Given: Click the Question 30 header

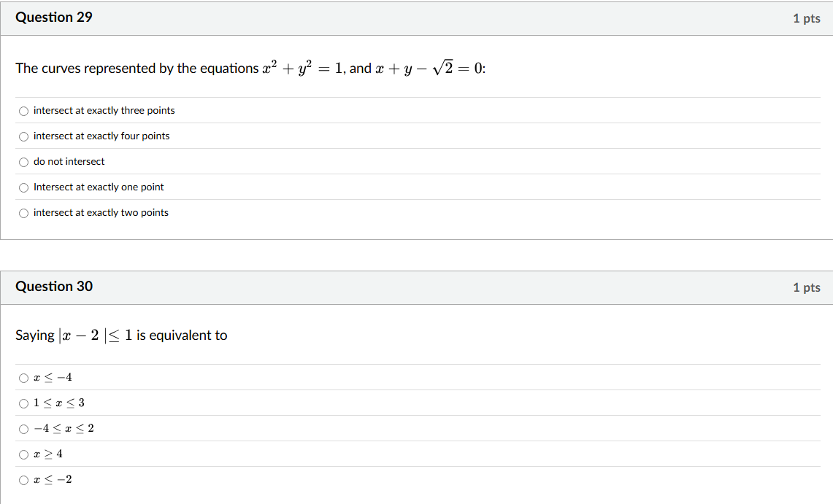Looking at the screenshot, I should [54, 287].
